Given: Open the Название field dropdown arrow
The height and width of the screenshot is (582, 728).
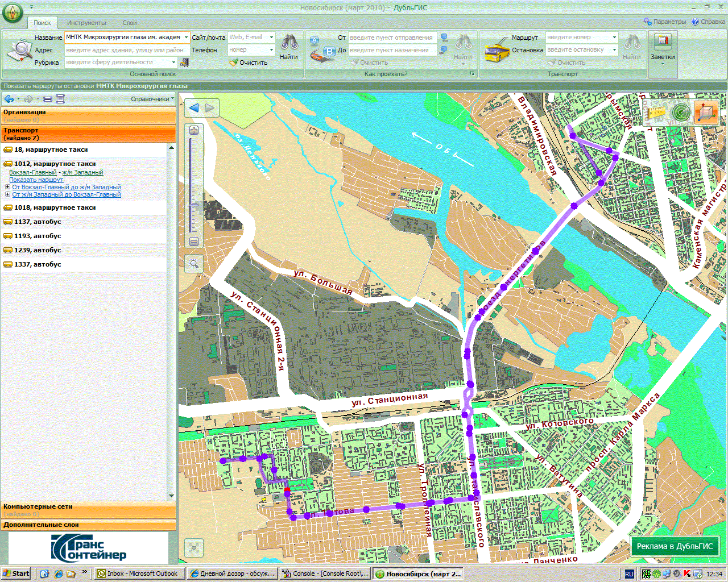Looking at the screenshot, I should pos(186,38).
